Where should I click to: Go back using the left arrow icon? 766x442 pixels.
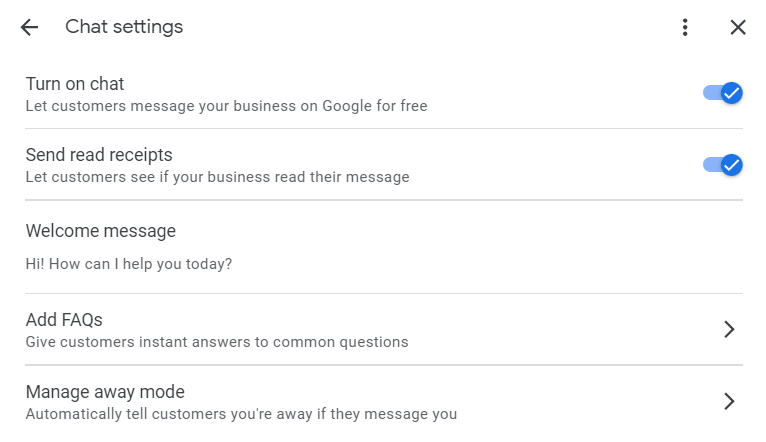29,27
